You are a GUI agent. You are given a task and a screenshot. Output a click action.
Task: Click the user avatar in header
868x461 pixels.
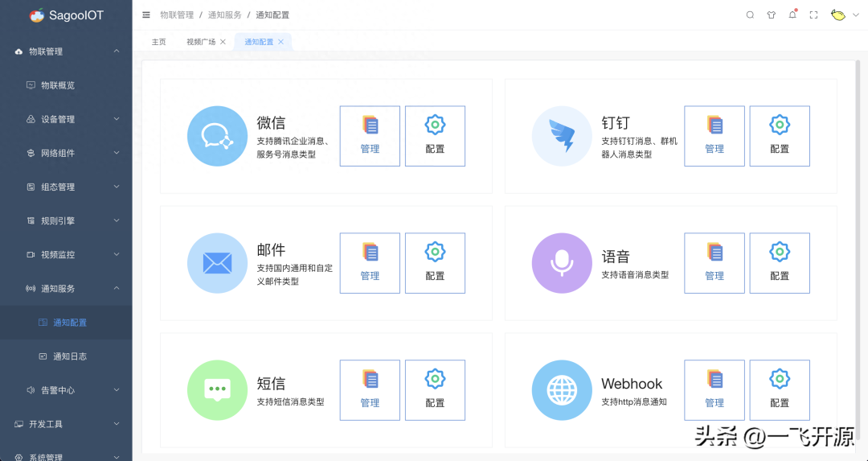(x=838, y=15)
